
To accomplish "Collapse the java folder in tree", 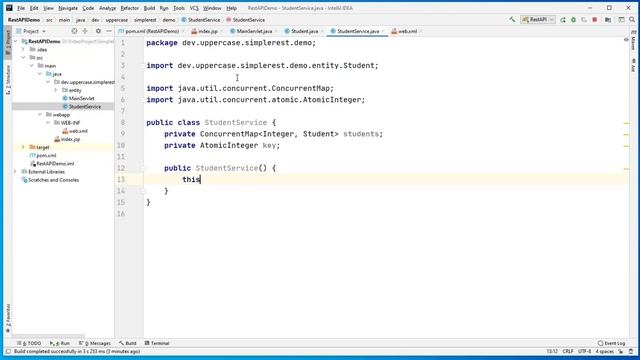I will pos(40,74).
